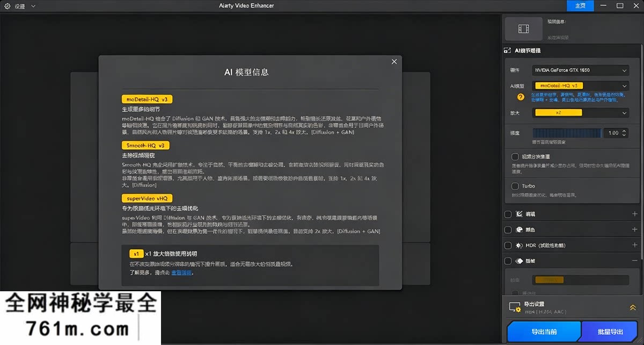Viewport: 644px width, 345px height.
Task: Expand export settings with double chevron
Action: pos(633,307)
